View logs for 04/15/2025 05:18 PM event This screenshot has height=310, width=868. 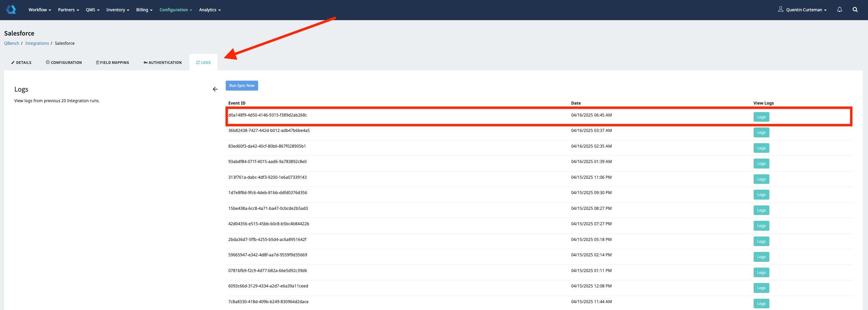(761, 241)
